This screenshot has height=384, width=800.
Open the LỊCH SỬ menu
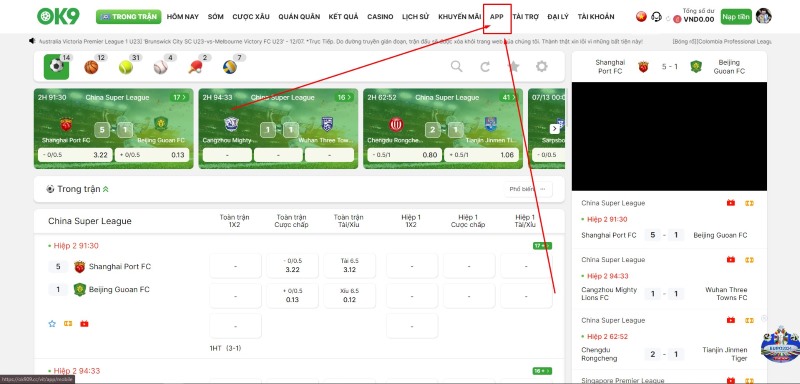tap(415, 17)
